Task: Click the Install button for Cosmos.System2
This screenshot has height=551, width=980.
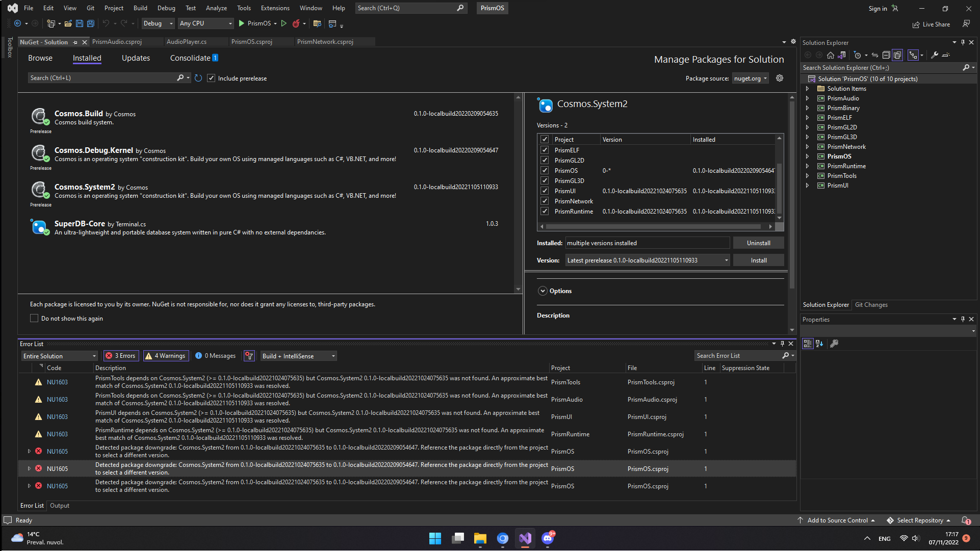Action: (x=758, y=260)
